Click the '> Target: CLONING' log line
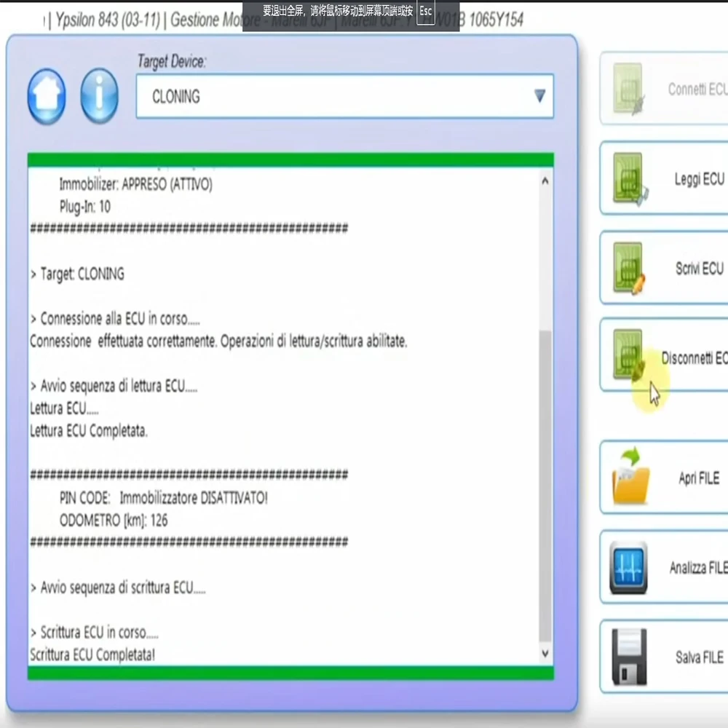The height and width of the screenshot is (728, 728). click(x=78, y=274)
